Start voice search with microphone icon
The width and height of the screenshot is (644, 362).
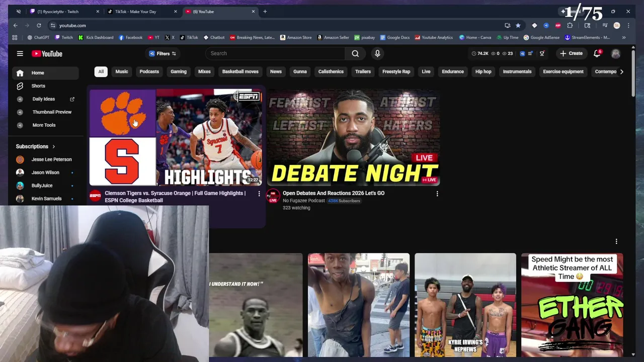point(377,53)
